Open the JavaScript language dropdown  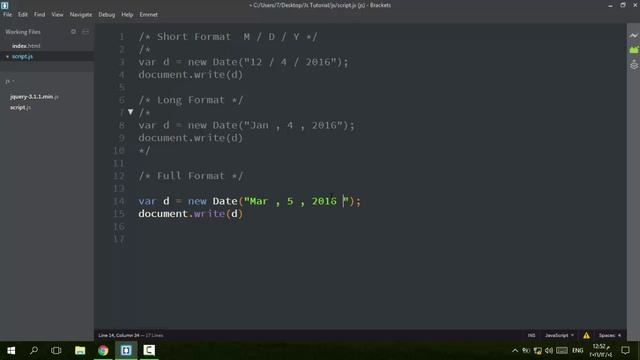pos(559,336)
